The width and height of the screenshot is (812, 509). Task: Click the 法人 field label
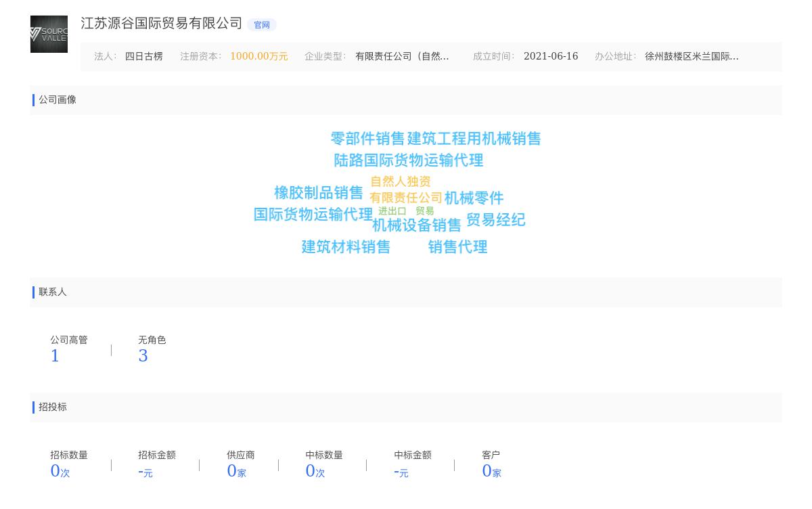click(x=105, y=57)
